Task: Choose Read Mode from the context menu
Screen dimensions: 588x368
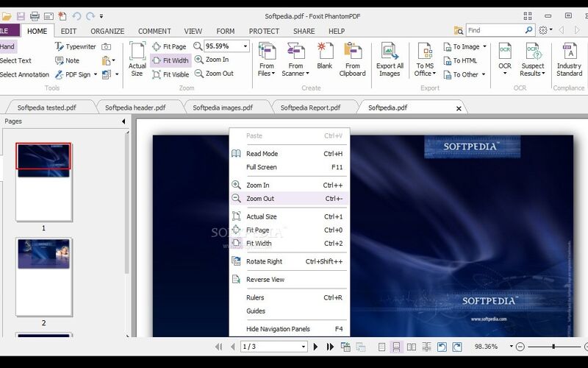Action: click(289, 154)
